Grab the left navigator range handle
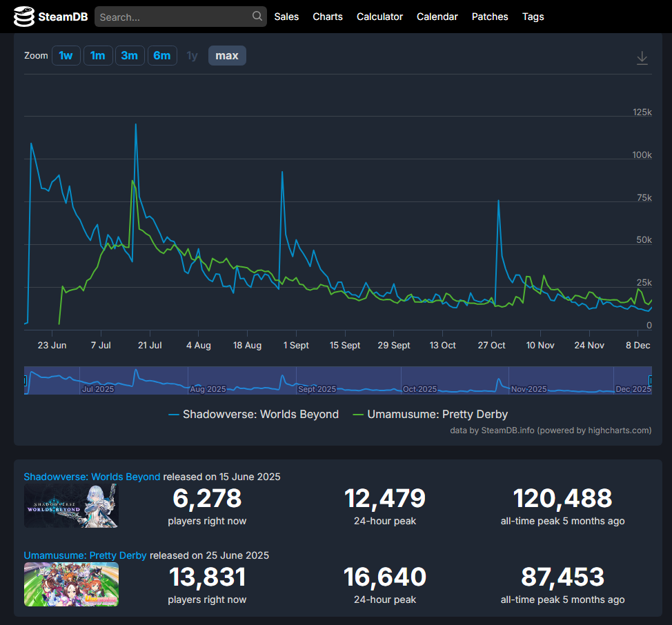The image size is (672, 625). pos(25,380)
